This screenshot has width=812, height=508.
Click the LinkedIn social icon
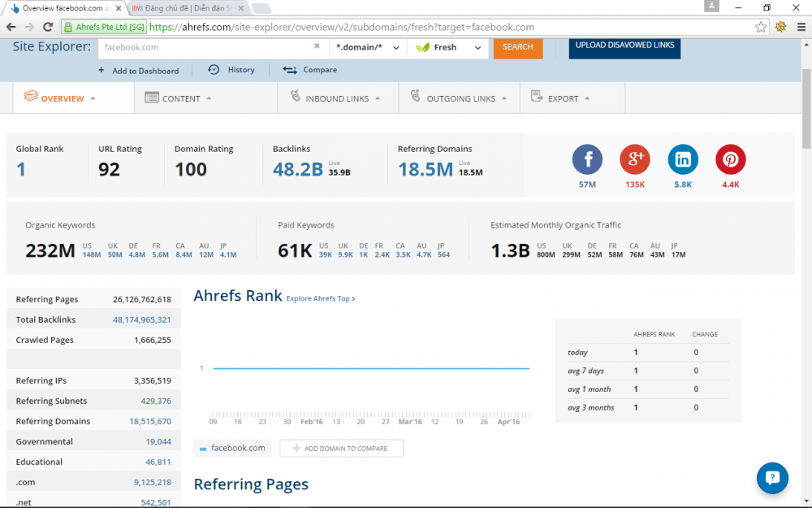(683, 159)
